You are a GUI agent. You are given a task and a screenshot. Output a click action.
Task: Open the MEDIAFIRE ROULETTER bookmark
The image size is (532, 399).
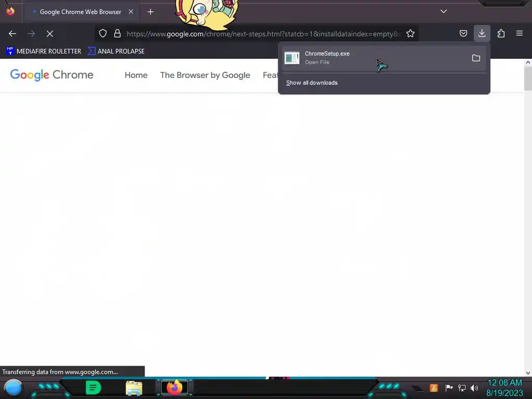pos(44,51)
